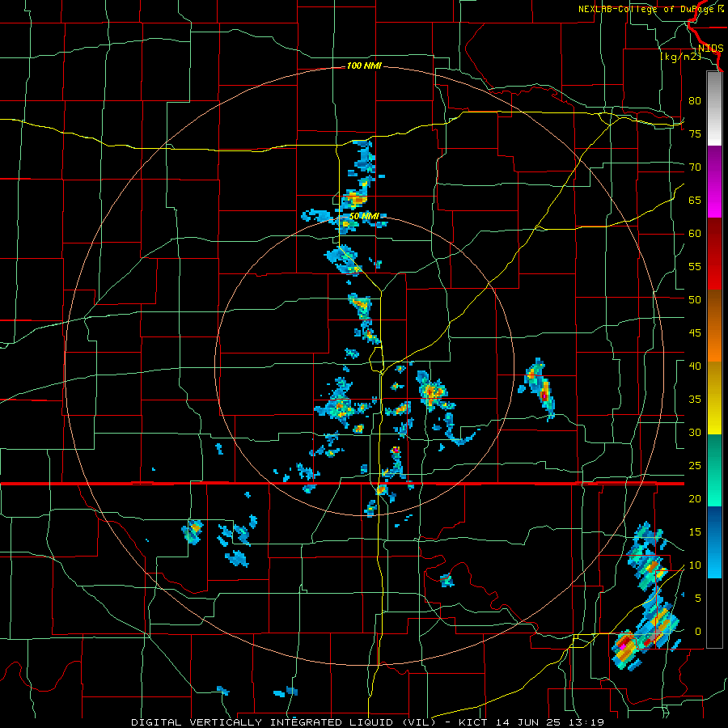This screenshot has height=728, width=728.
Task: Click the legend value 20
Action: tap(695, 499)
